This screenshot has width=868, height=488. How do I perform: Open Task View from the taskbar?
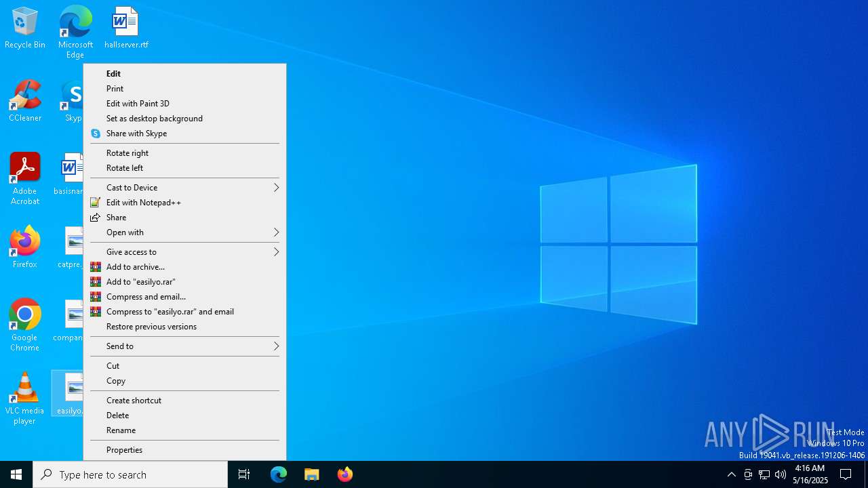click(x=244, y=474)
